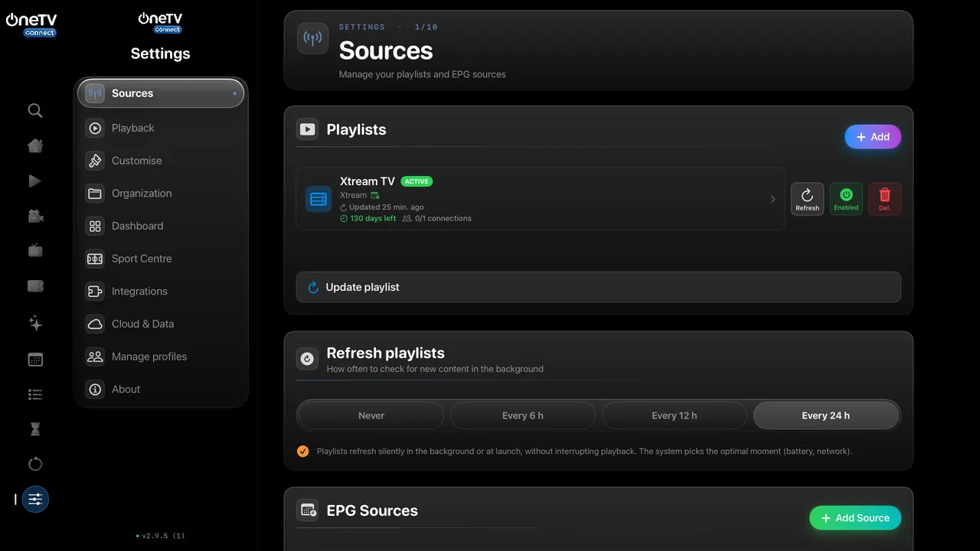Click the circular refresh icon in rail
Screen dimensions: 980x551
(x=35, y=464)
